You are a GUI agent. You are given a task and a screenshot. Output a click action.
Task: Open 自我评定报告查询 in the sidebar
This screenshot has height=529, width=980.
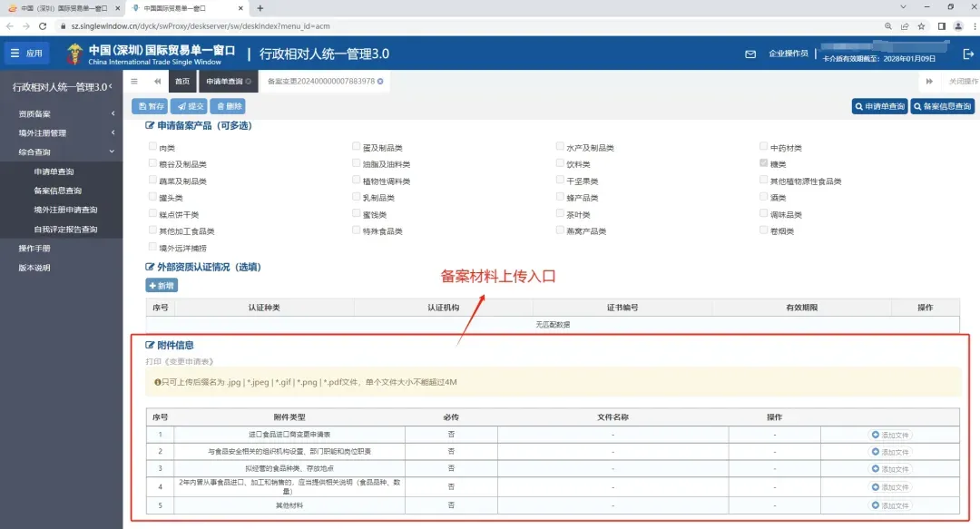pyautogui.click(x=65, y=230)
